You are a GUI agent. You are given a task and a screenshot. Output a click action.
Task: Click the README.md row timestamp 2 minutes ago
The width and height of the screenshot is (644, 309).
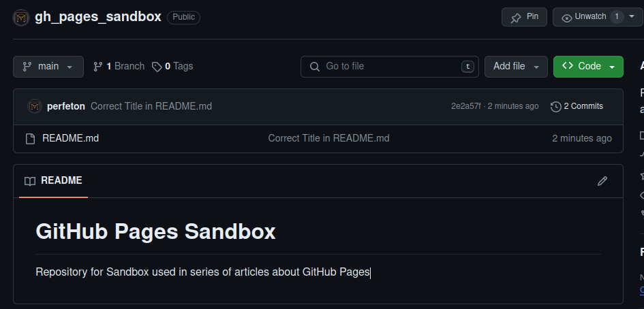[582, 139]
